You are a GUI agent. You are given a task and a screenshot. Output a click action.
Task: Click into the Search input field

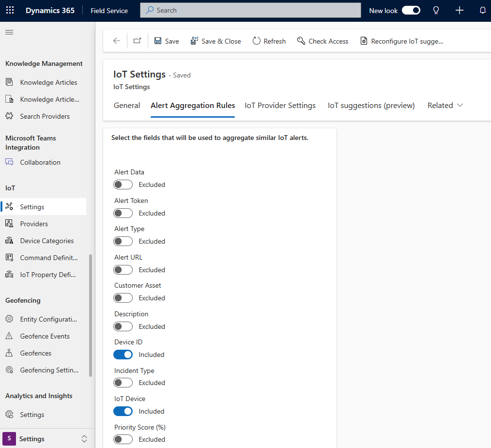pyautogui.click(x=250, y=10)
